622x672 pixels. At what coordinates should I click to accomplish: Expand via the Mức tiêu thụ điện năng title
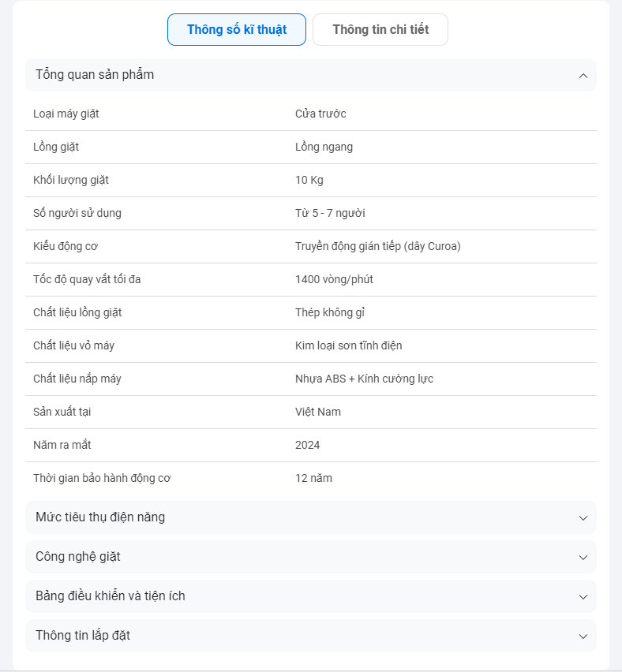(100, 517)
